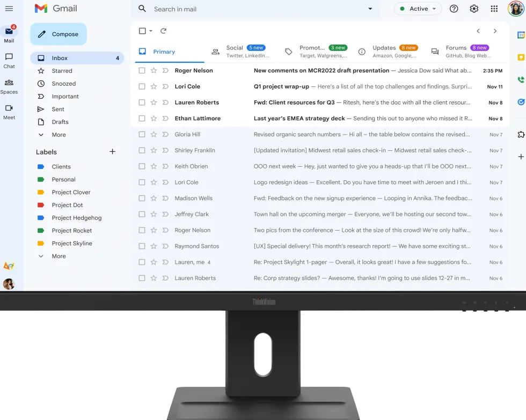Toggle the select-all checkbox in the toolbar
Screen dimensions: 526x420
point(142,31)
